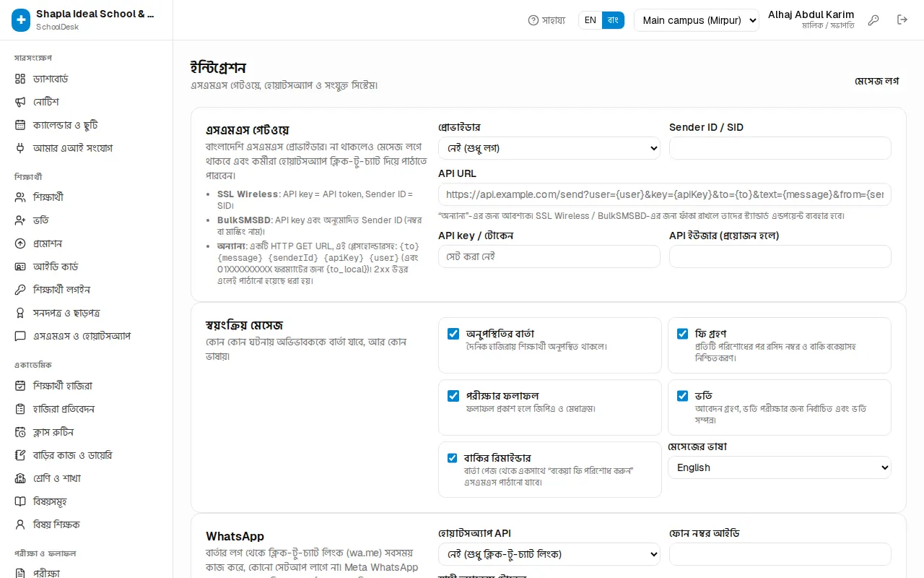The height and width of the screenshot is (578, 924).
Task: Open the Main campus (Mirpur) dropdown
Action: [697, 20]
